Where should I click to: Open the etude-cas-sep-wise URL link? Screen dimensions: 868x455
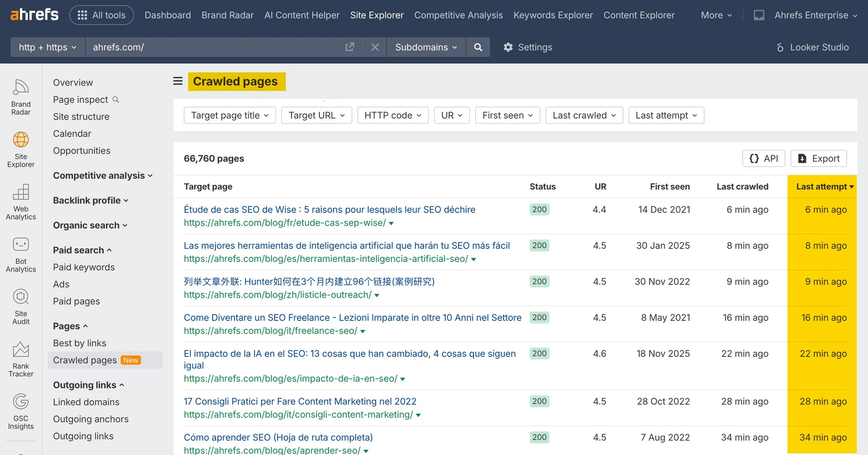285,223
